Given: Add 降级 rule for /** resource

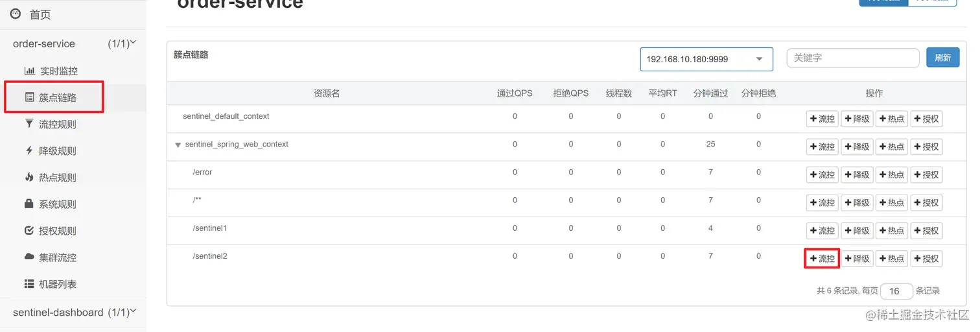Looking at the screenshot, I should pos(857,203).
